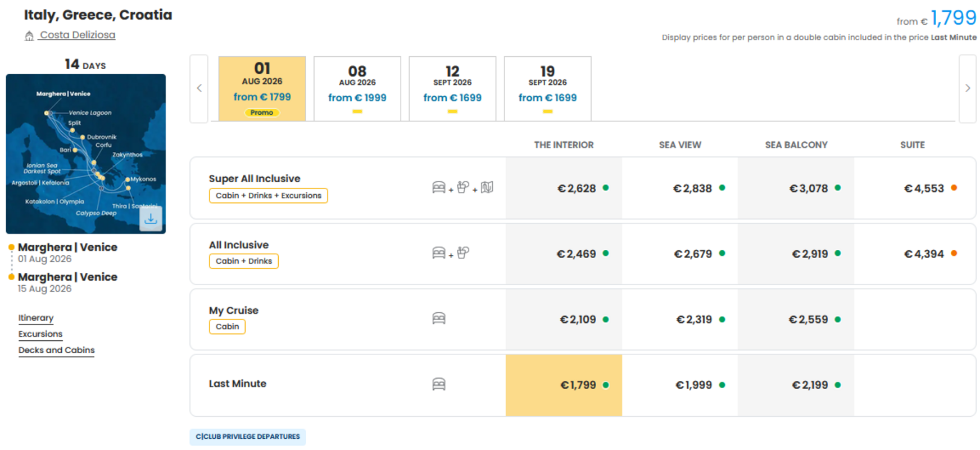Download the itinerary map image
The height and width of the screenshot is (450, 980).
pos(151,219)
